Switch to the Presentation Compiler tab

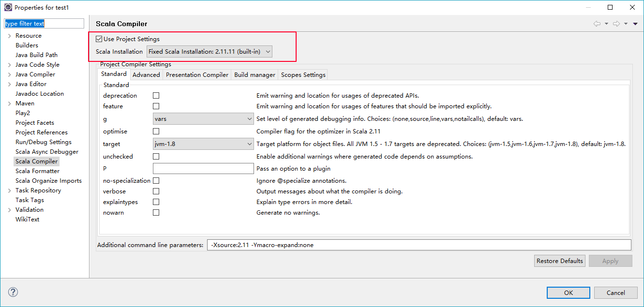[x=197, y=75]
